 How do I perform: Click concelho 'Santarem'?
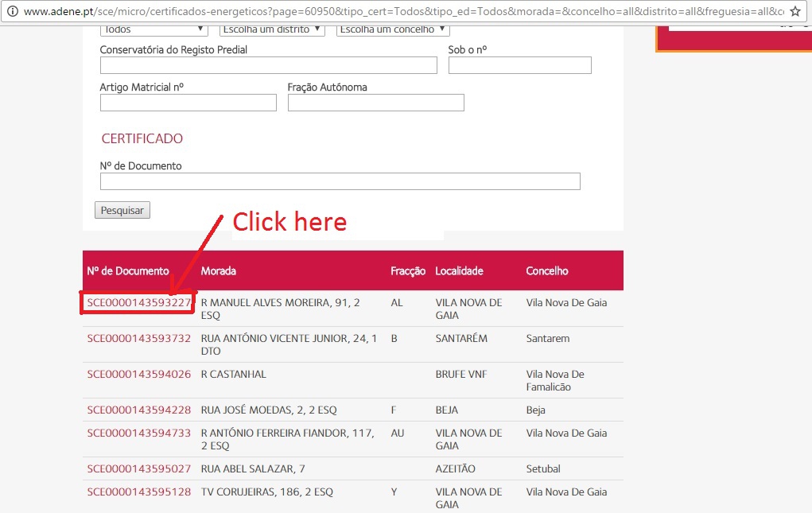548,338
